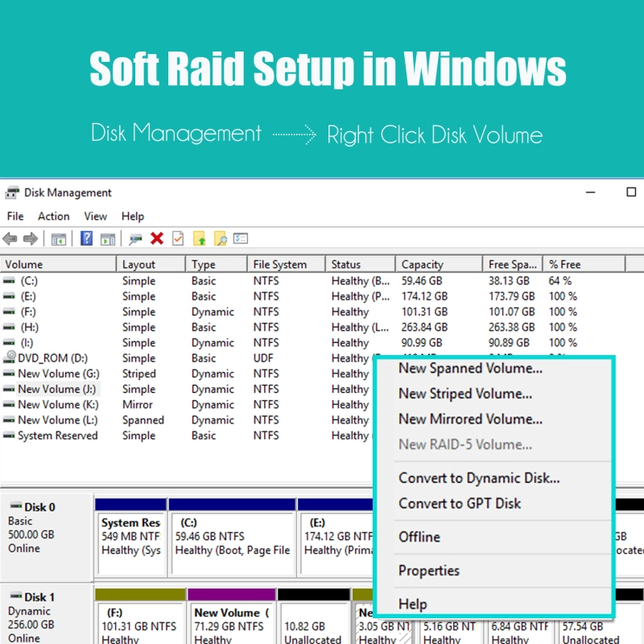Toggle the Show/Hide Action Pane icon
Screen dimensions: 644x644
coord(105,239)
